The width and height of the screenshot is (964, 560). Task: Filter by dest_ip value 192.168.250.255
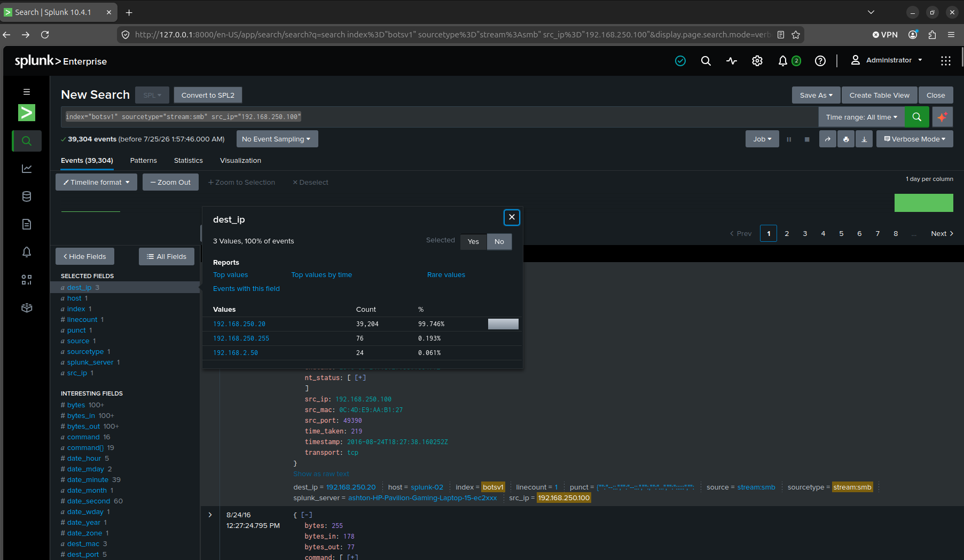pyautogui.click(x=241, y=338)
